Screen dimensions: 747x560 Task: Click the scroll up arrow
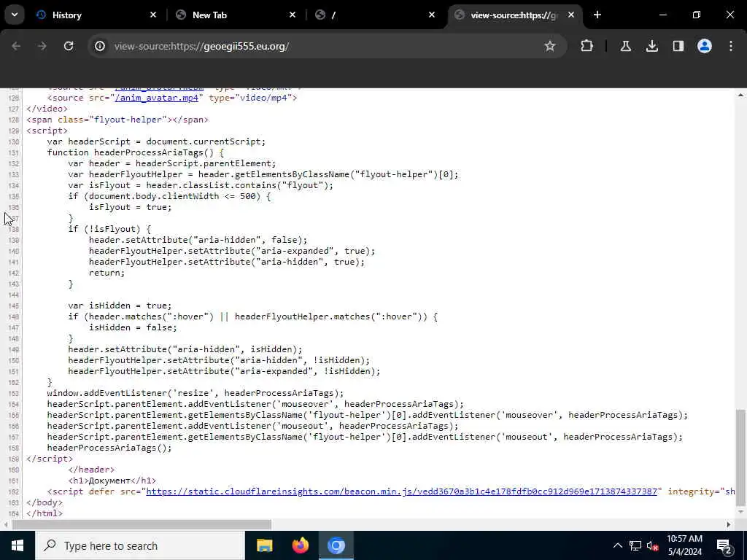(741, 96)
